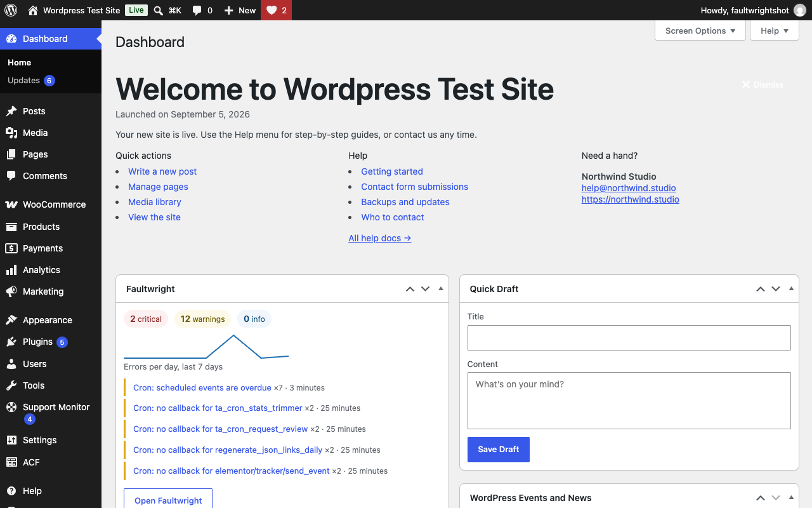
Task: Move the Faultwright widget up
Action: pyautogui.click(x=410, y=289)
